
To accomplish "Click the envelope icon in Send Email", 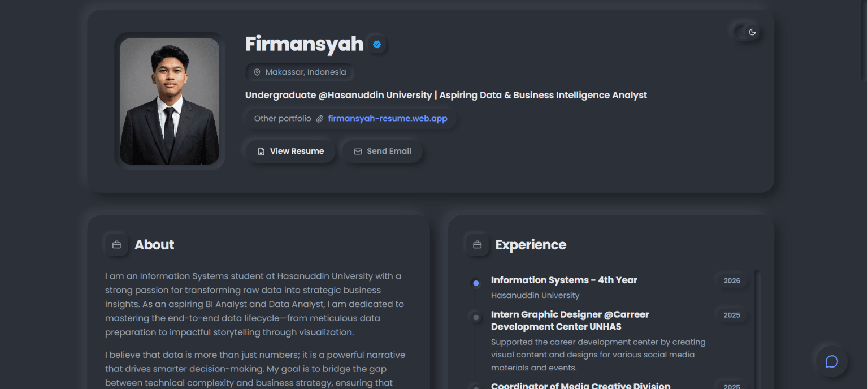I will coord(358,152).
